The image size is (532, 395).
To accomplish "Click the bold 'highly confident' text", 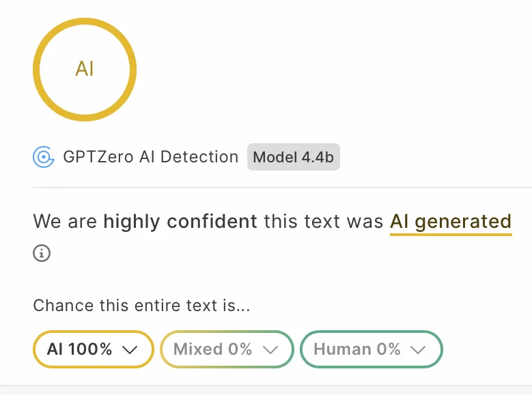I will pyautogui.click(x=180, y=221).
